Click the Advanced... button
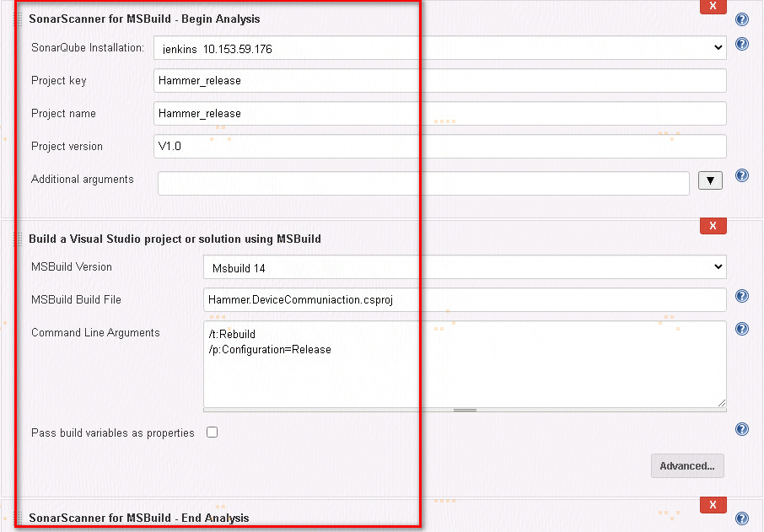This screenshot has width=764, height=532. pos(687,465)
